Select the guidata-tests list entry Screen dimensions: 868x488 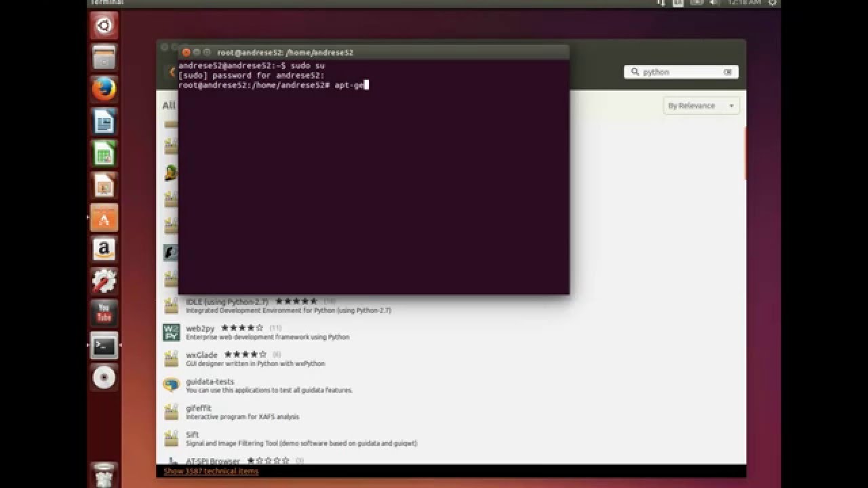pos(451,385)
